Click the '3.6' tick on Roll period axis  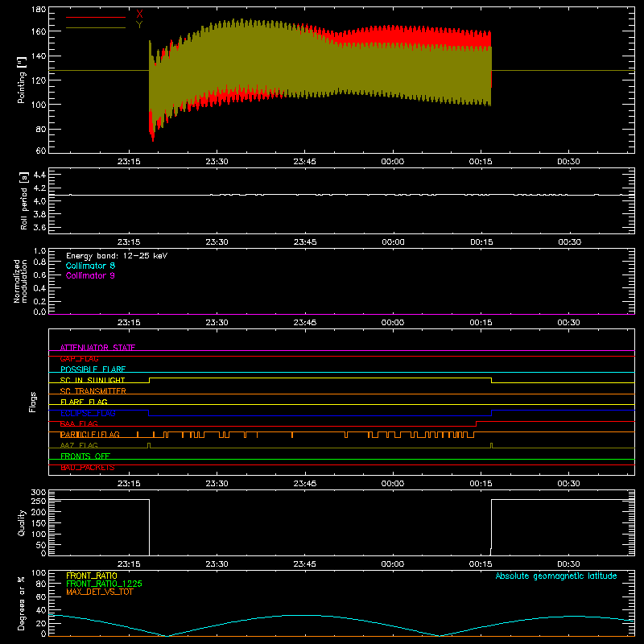tap(39, 227)
